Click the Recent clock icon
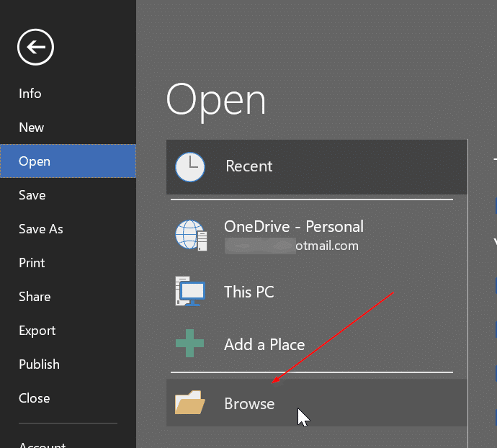The image size is (497, 448). (x=190, y=167)
